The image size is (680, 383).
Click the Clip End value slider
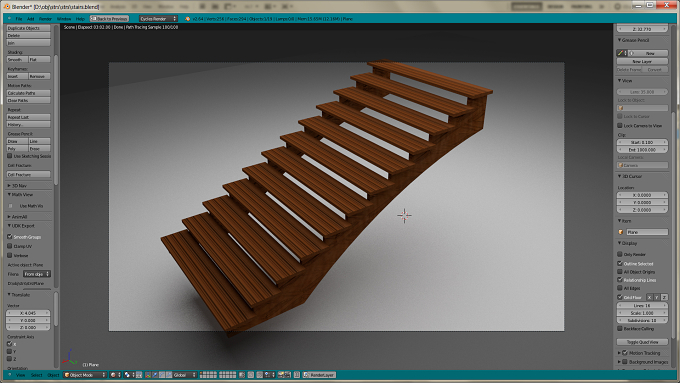tap(642, 150)
